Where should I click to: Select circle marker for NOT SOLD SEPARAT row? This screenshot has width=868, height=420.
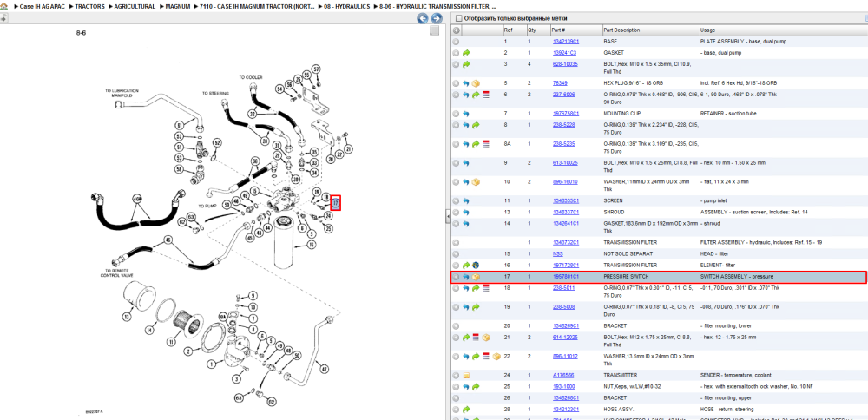point(457,253)
